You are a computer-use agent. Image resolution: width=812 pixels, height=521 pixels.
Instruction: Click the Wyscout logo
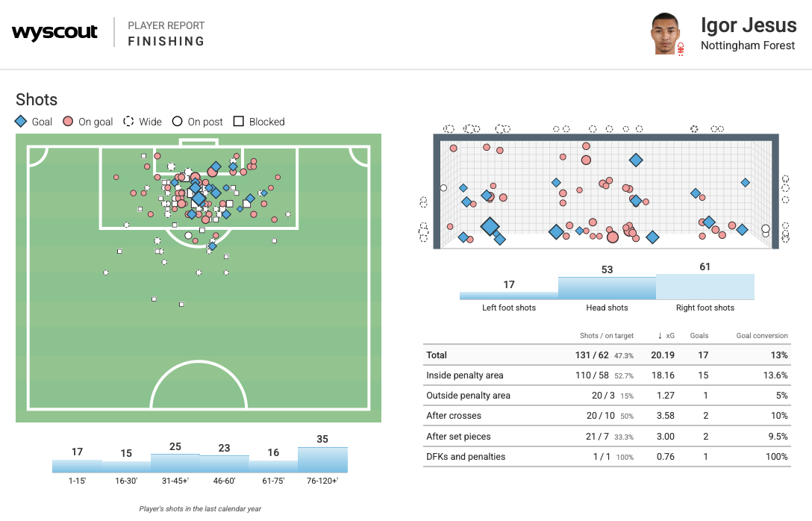coord(54,33)
